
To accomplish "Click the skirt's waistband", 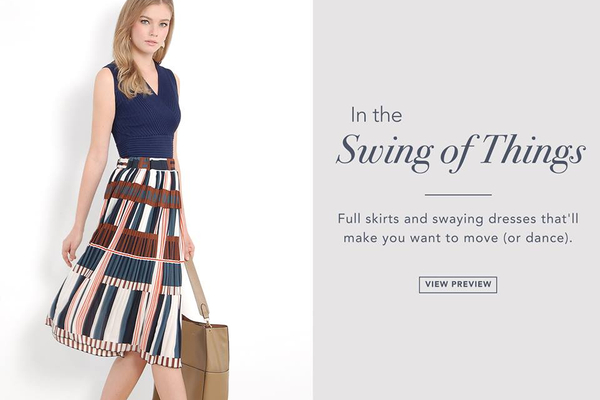I will click(149, 164).
